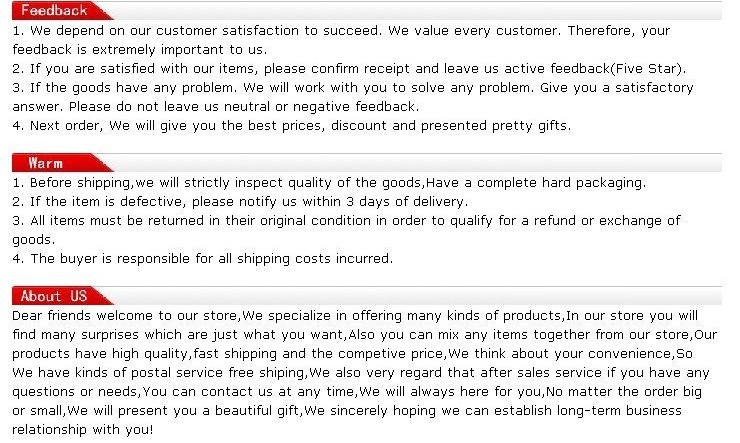Click the text 'feedback(Five Star)' in Feedback item 2

point(617,69)
